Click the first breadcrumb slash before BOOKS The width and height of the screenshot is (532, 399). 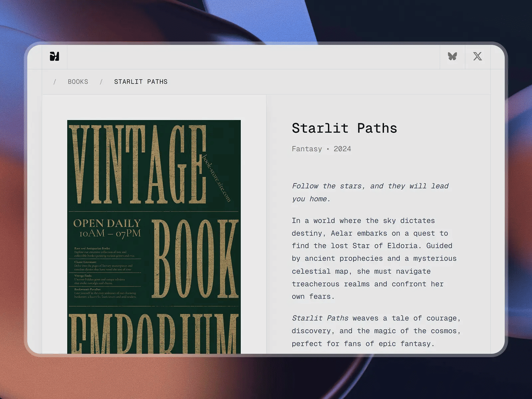click(55, 82)
